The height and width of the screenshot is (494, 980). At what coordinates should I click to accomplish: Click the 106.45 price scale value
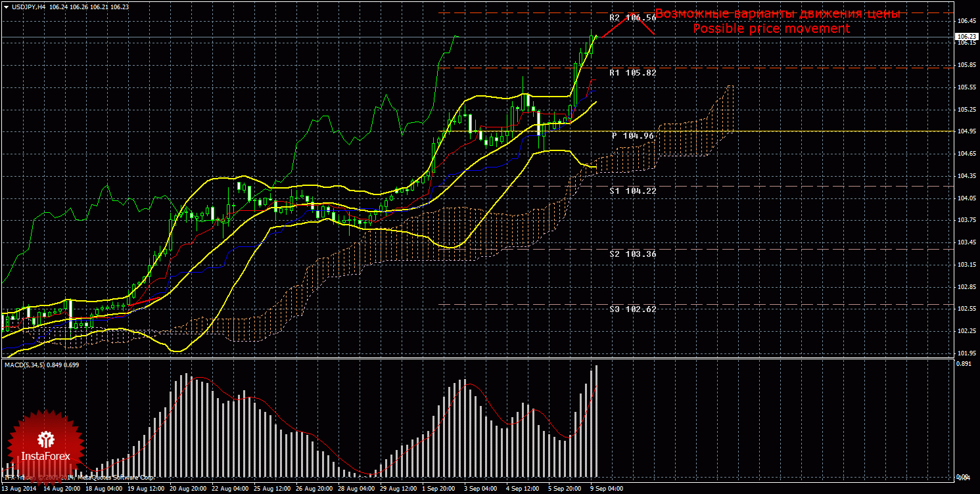pyautogui.click(x=966, y=21)
